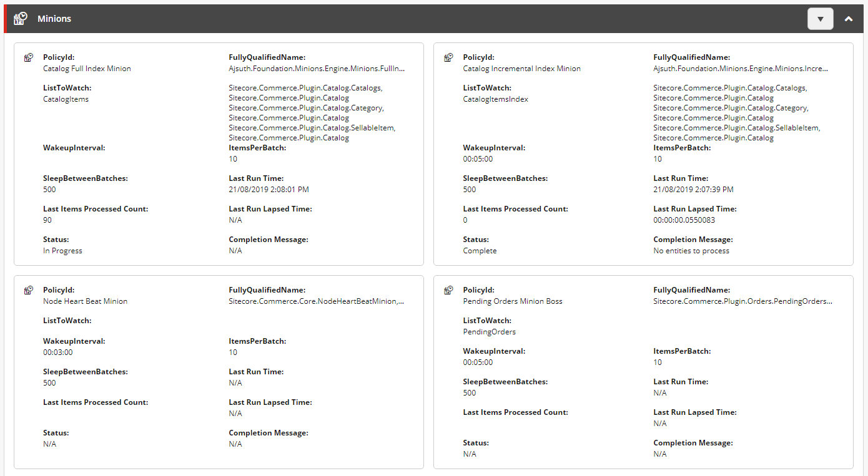
Task: Select the text 'Catalog Full Index Minion'
Action: [x=87, y=69]
